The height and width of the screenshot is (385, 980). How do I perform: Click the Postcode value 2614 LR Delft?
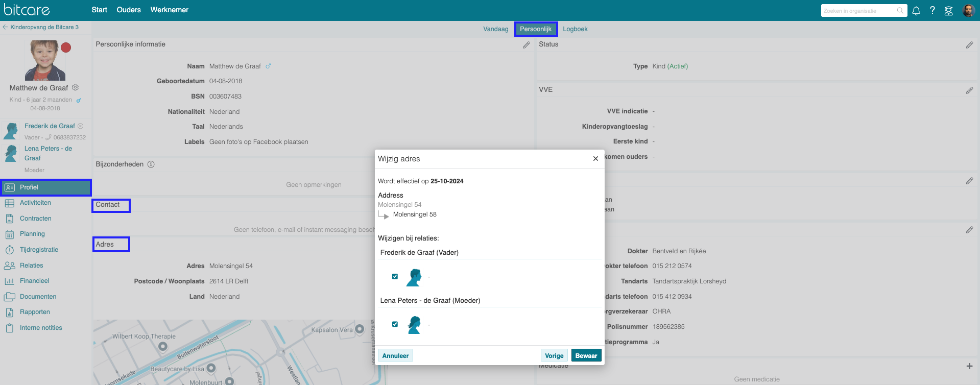[x=229, y=281]
